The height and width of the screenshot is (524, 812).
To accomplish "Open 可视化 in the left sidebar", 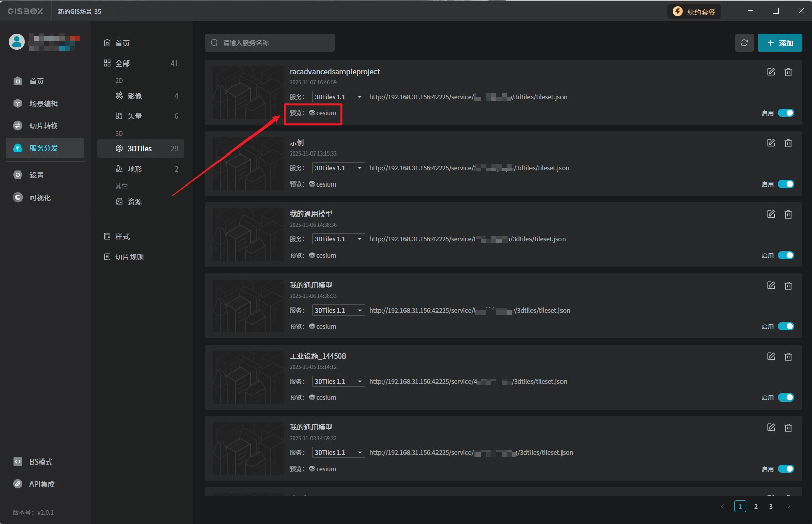I will (40, 197).
